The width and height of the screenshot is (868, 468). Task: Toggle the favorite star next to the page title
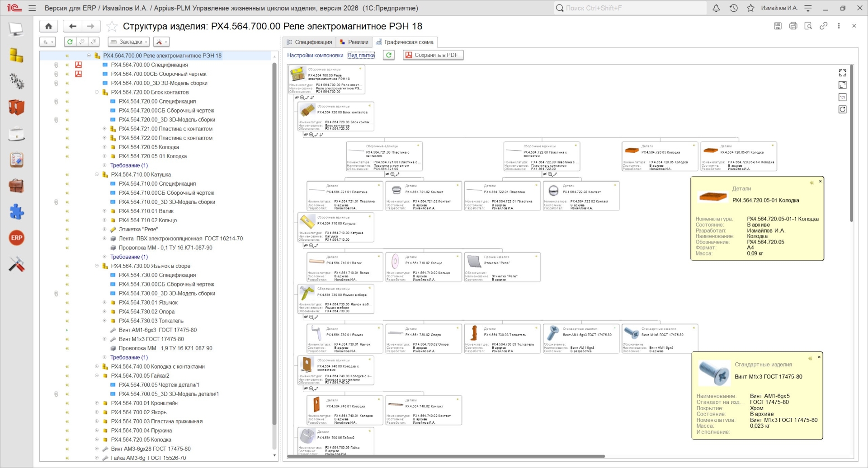click(112, 27)
